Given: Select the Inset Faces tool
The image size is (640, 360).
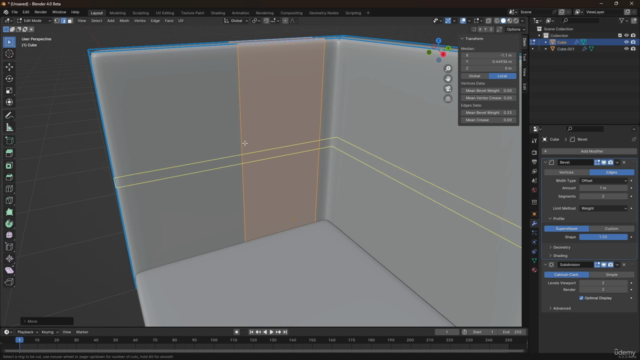Looking at the screenshot, I should [x=9, y=165].
